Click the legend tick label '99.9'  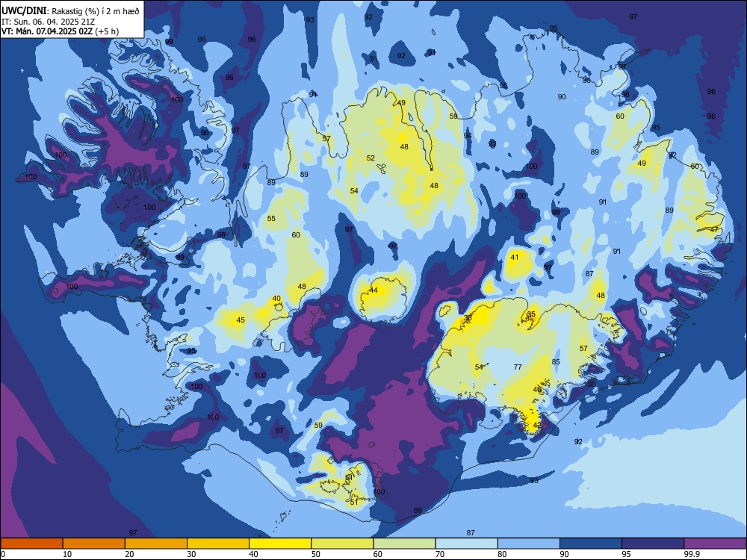click(691, 554)
